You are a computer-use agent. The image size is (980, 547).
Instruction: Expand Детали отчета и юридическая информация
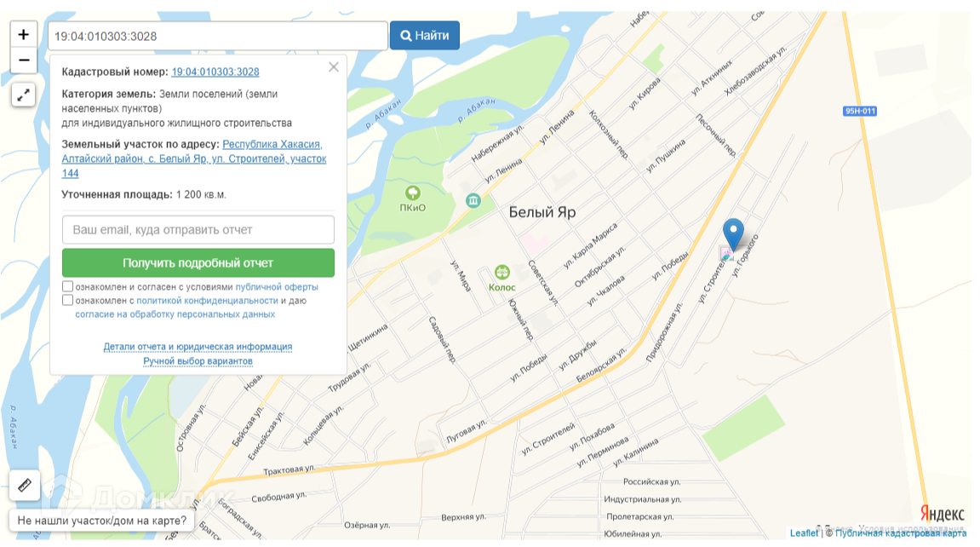point(198,346)
